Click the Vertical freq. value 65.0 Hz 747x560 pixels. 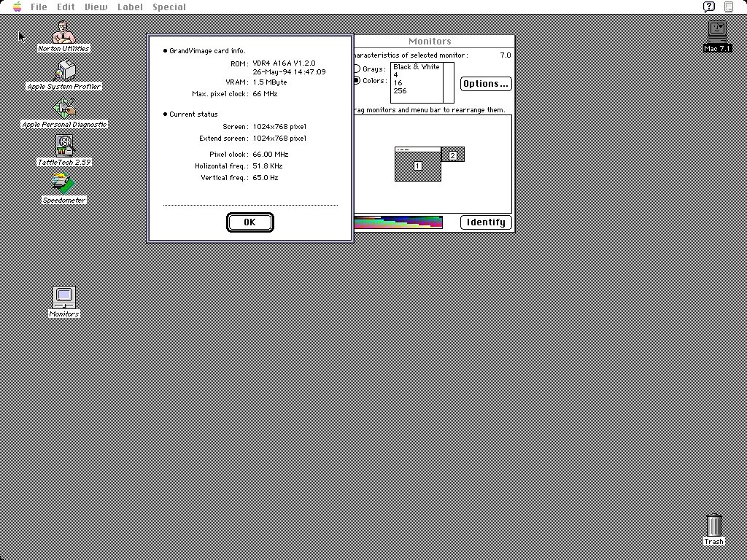click(x=266, y=178)
